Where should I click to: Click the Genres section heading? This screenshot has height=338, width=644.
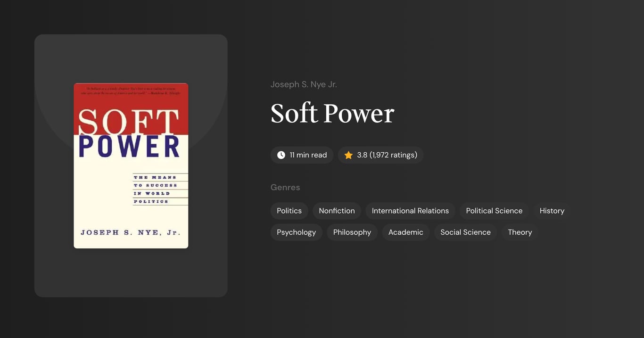tap(285, 187)
